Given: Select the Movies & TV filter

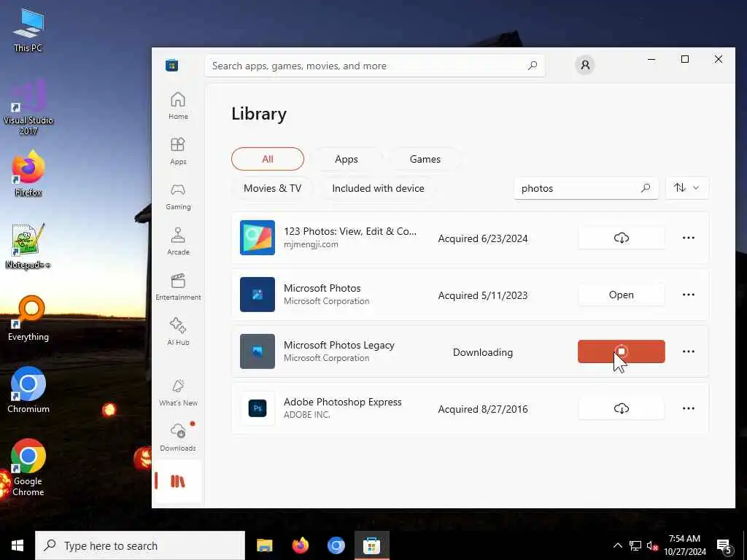Looking at the screenshot, I should coord(273,188).
